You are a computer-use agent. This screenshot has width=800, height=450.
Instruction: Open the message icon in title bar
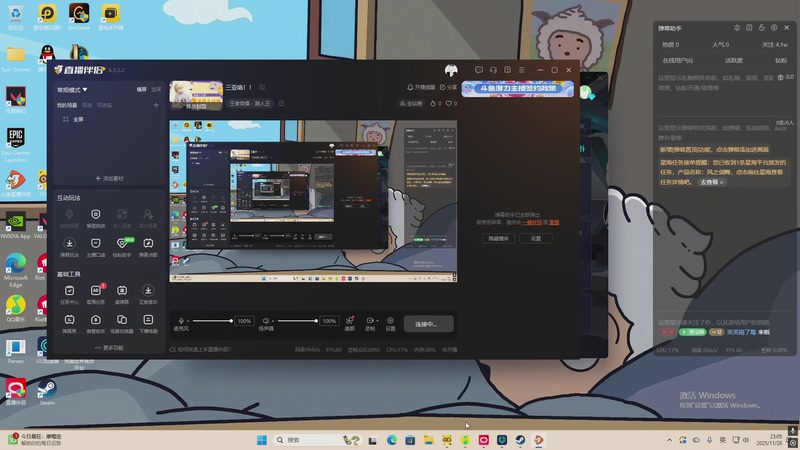[479, 70]
